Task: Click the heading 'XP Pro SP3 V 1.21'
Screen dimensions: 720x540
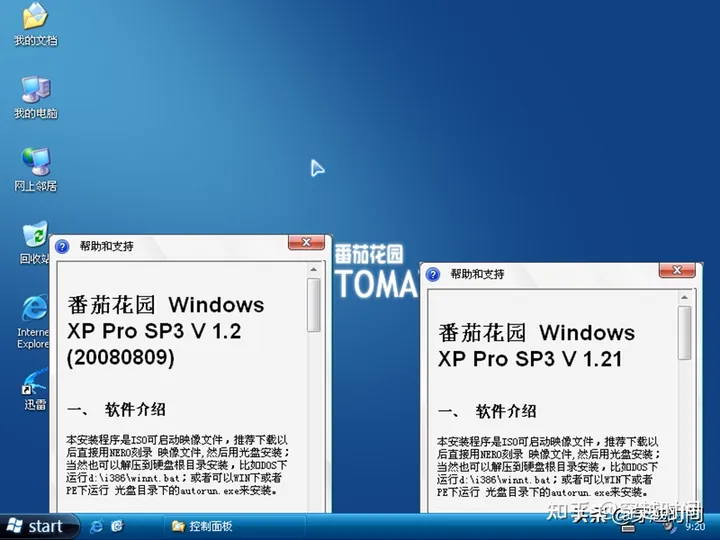Action: (530, 359)
